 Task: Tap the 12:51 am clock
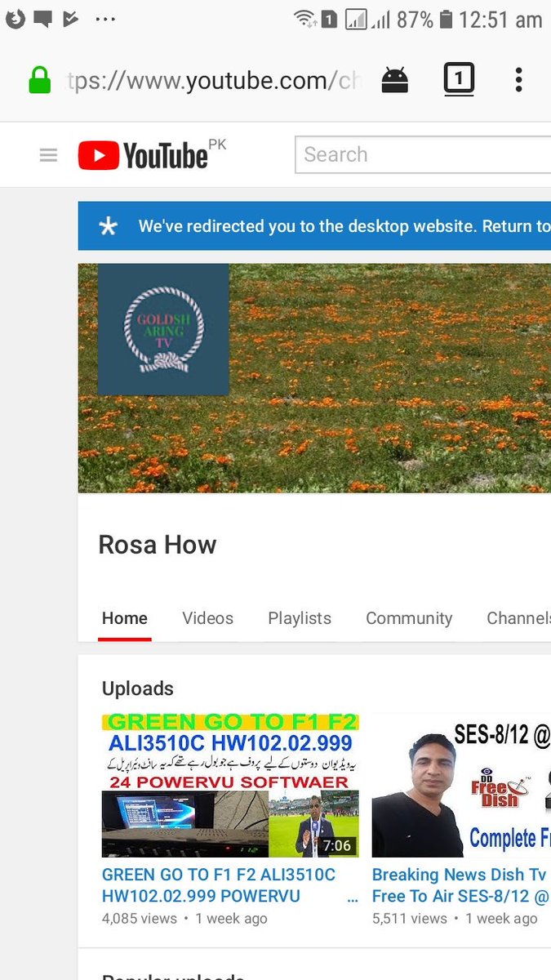point(500,20)
